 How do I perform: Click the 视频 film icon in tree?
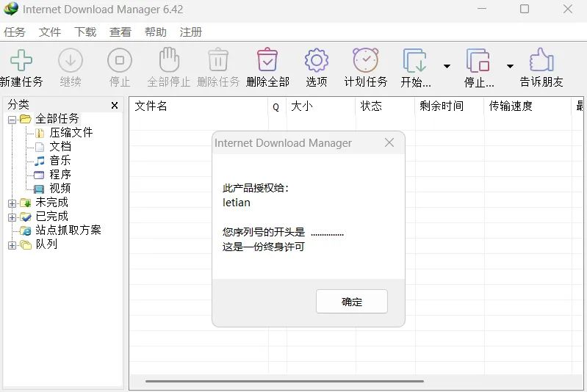click(x=39, y=189)
